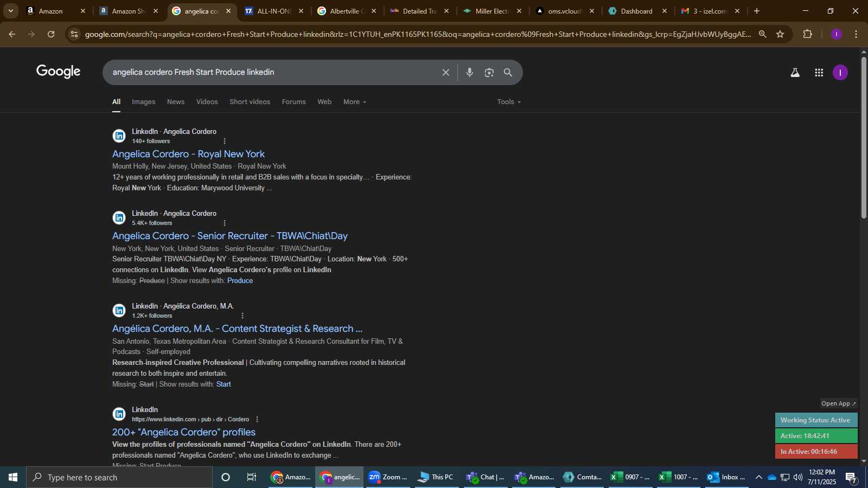Open Cortana circle on taskbar
This screenshot has width=868, height=488.
(226, 477)
